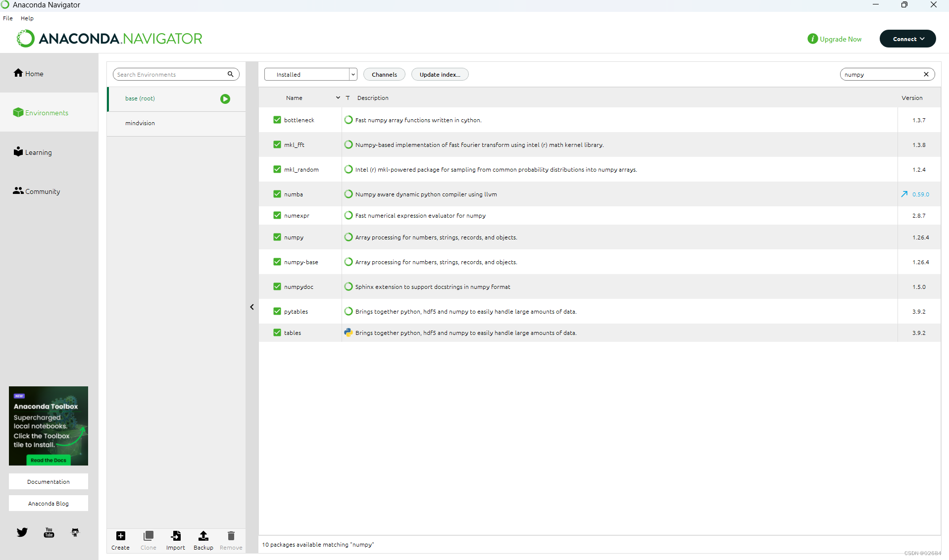This screenshot has height=560, width=949.
Task: Uncheck the bottleneck package checkbox
Action: [x=277, y=120]
